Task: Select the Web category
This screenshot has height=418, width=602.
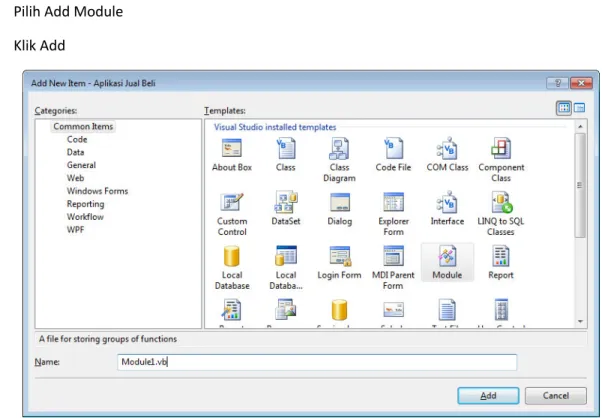Action: point(75,178)
